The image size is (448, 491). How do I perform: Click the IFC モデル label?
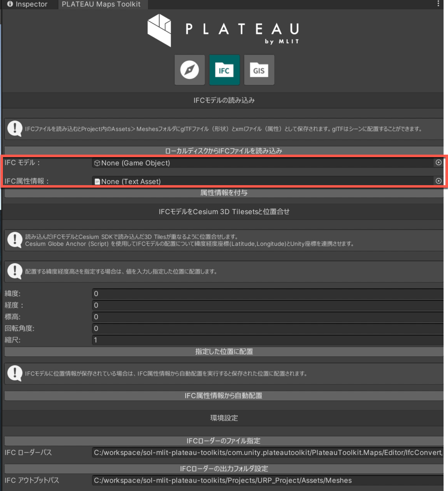point(22,163)
